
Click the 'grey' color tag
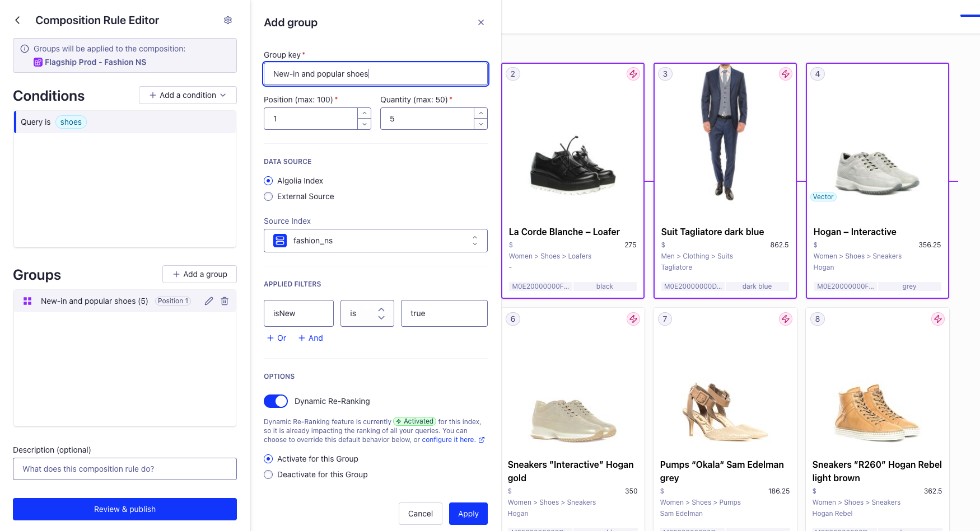click(909, 286)
